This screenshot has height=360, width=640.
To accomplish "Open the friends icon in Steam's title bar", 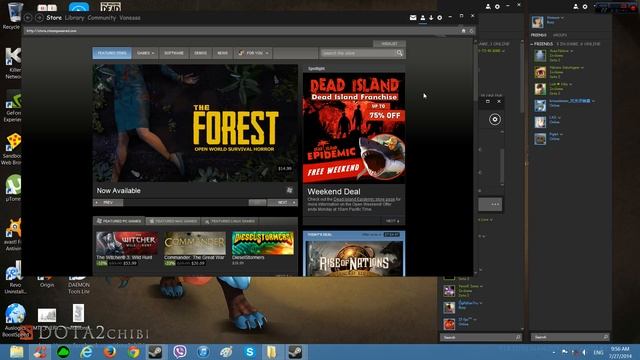I will (x=423, y=18).
